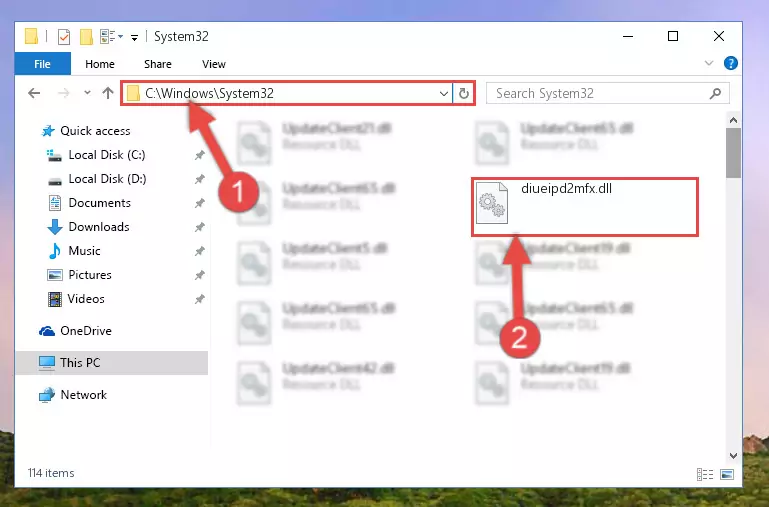Open Videos in the navigation pane
The height and width of the screenshot is (507, 769).
point(86,299)
